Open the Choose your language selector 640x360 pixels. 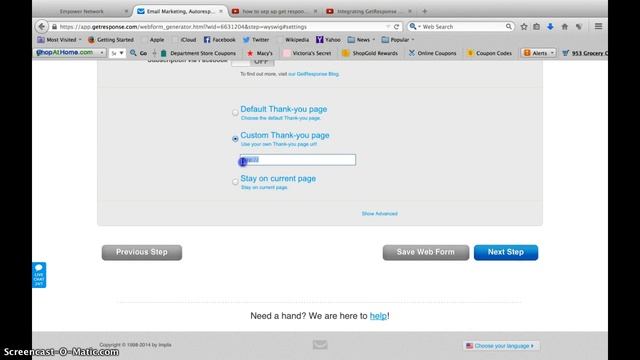[501, 346]
